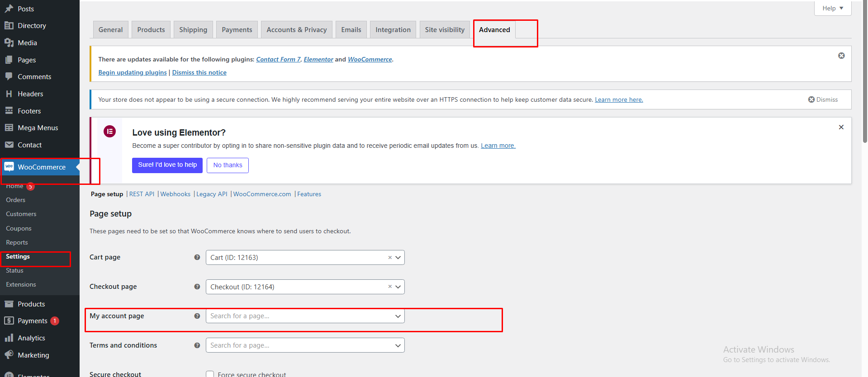Click the page vertical scrollbar
The width and height of the screenshot is (868, 377).
[x=865, y=72]
